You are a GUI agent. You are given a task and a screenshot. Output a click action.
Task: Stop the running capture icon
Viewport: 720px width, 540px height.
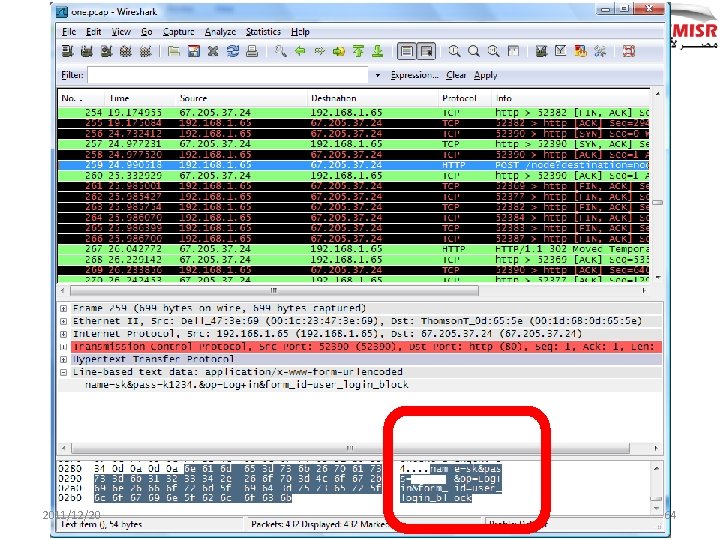coord(126,51)
